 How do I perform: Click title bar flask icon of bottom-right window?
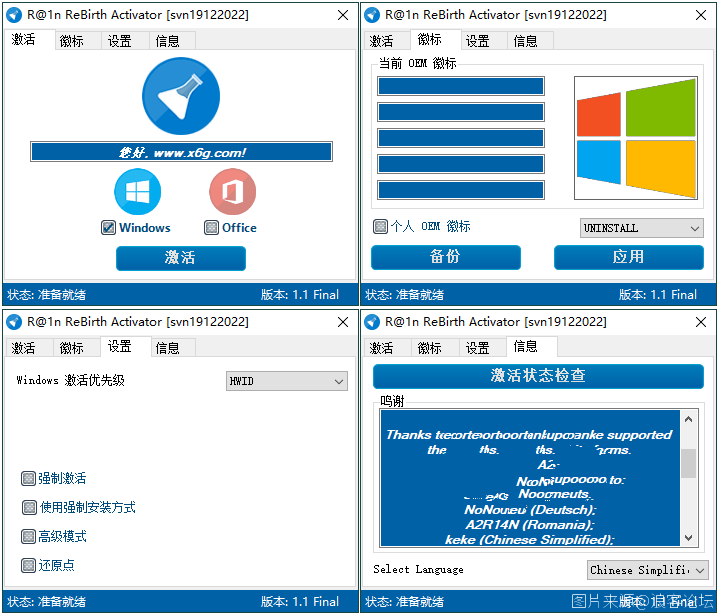(372, 322)
